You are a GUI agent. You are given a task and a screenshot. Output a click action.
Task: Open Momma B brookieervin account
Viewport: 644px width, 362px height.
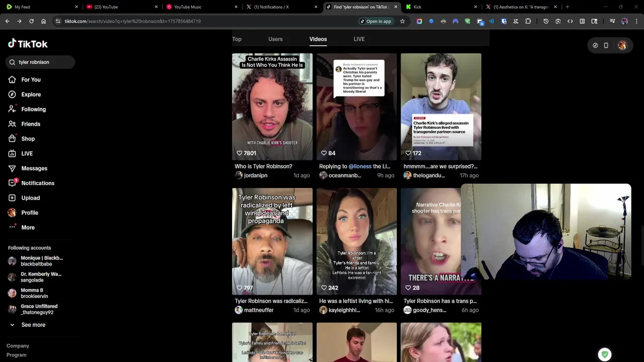tap(28, 293)
